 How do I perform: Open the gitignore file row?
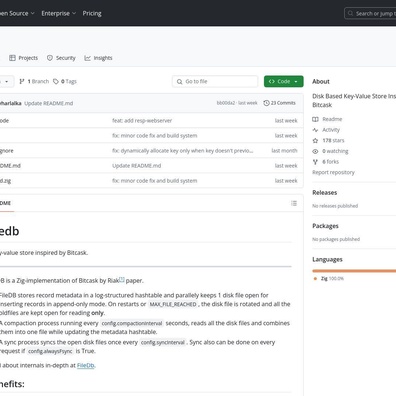tap(7, 151)
